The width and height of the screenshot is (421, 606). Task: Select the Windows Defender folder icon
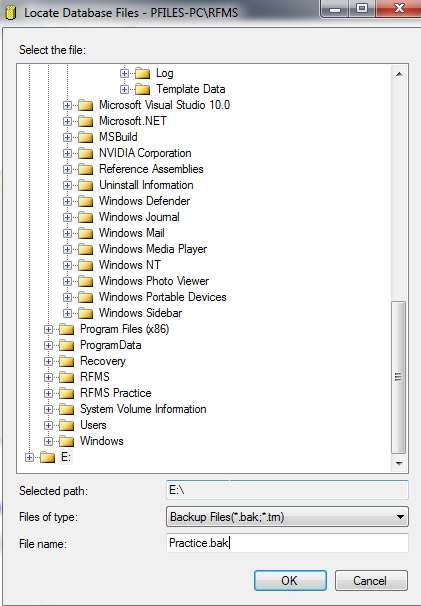click(x=85, y=201)
